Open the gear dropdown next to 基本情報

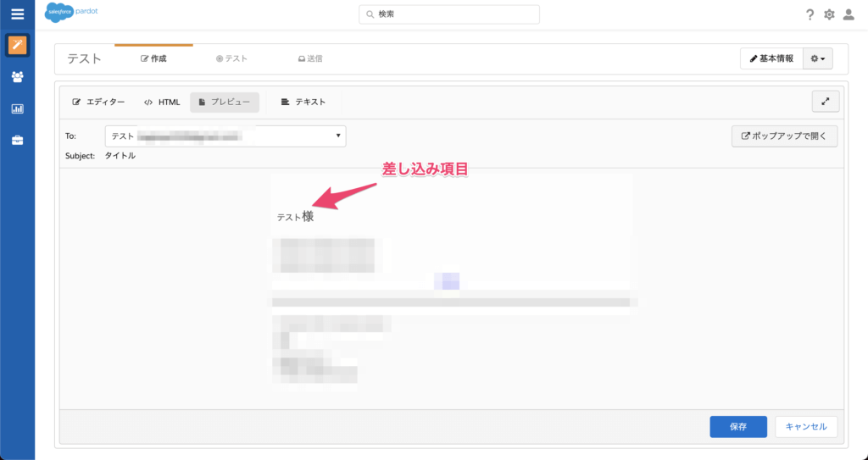(x=817, y=58)
